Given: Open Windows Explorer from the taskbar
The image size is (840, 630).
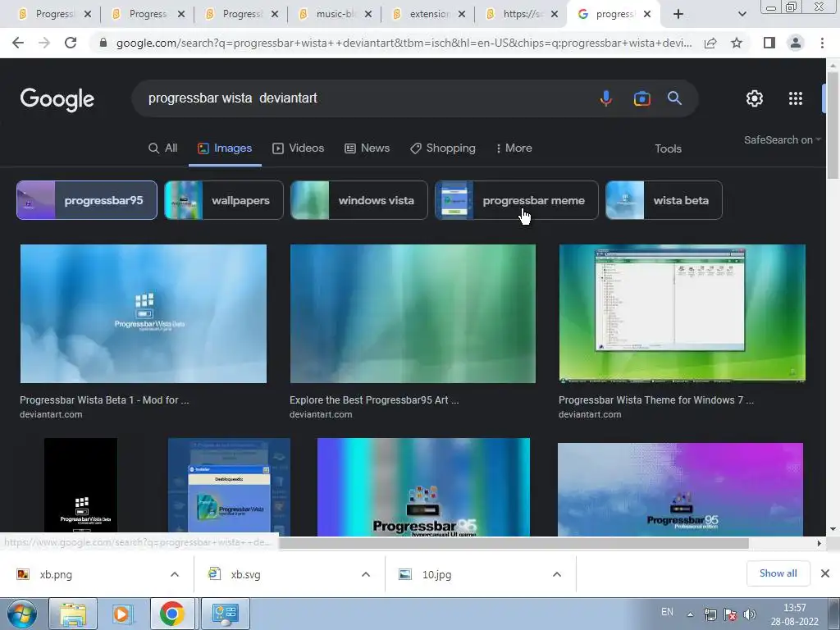Looking at the screenshot, I should [x=73, y=614].
